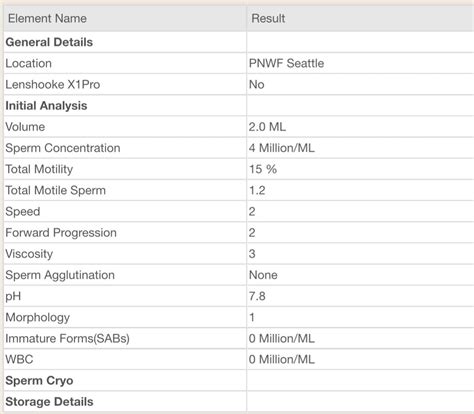Click the Immature Forms(SABs) row label
The height and width of the screenshot is (414, 474).
(67, 338)
